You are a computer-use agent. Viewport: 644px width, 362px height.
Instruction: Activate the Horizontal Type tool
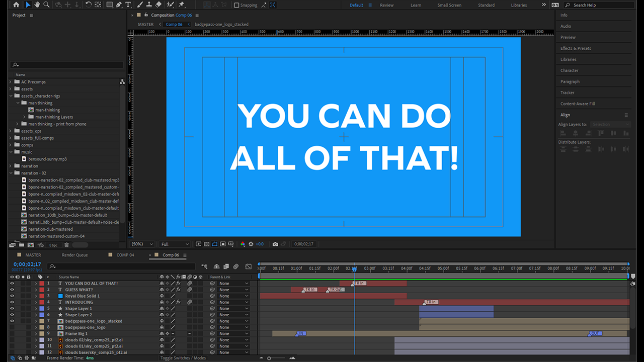coord(128,5)
